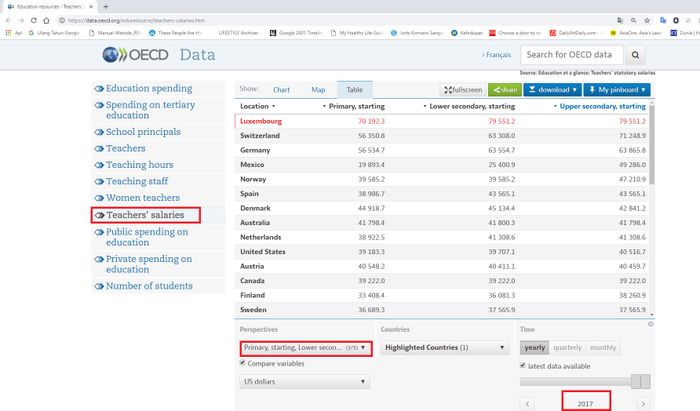Open a new browser tab

(106, 7)
